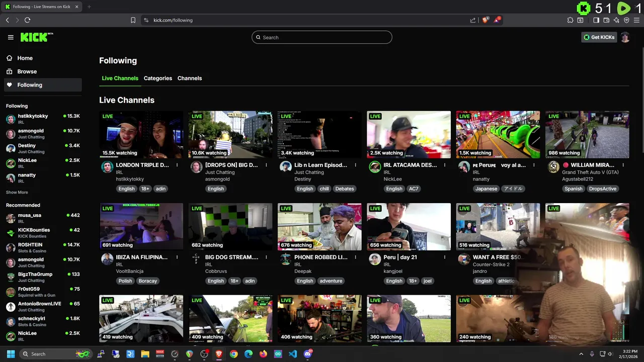Click the Debates tag on Destiny's stream

coord(345,189)
